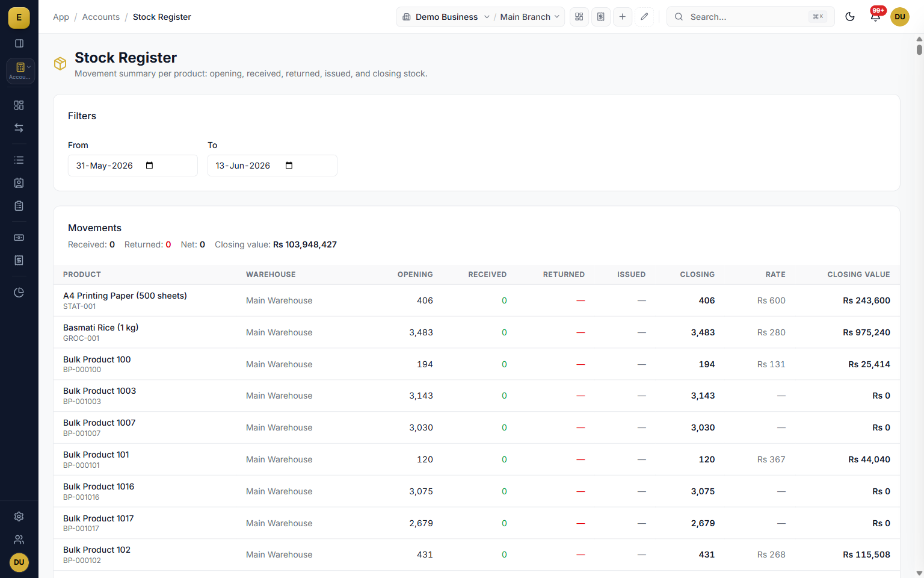924x578 pixels.
Task: Toggle dark mode moon icon
Action: point(850,17)
